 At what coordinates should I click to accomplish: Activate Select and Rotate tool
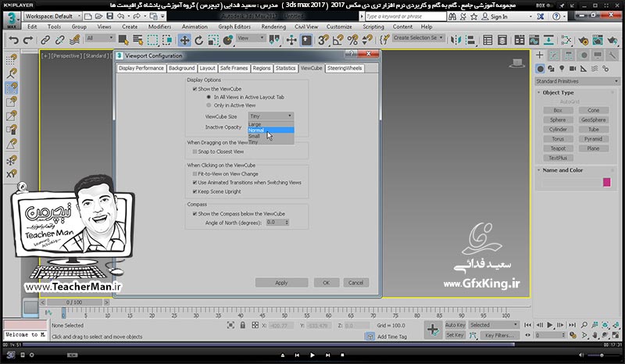coord(198,40)
